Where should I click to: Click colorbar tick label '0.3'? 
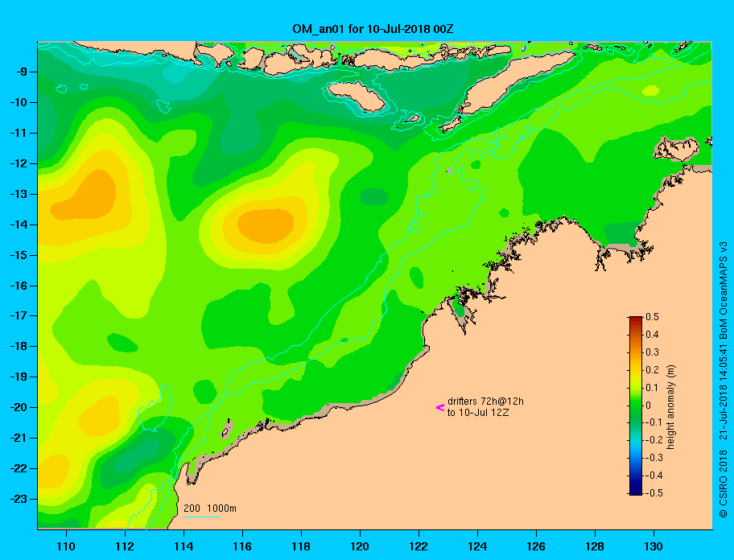652,352
